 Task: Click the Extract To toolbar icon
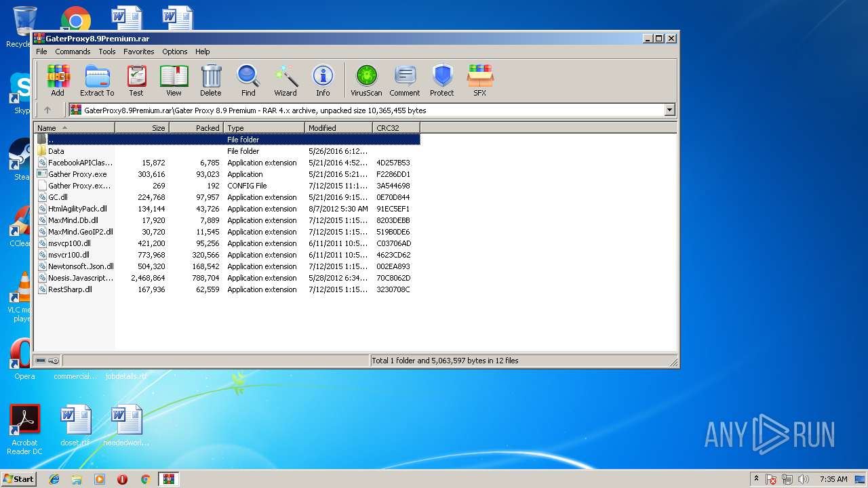(97, 81)
